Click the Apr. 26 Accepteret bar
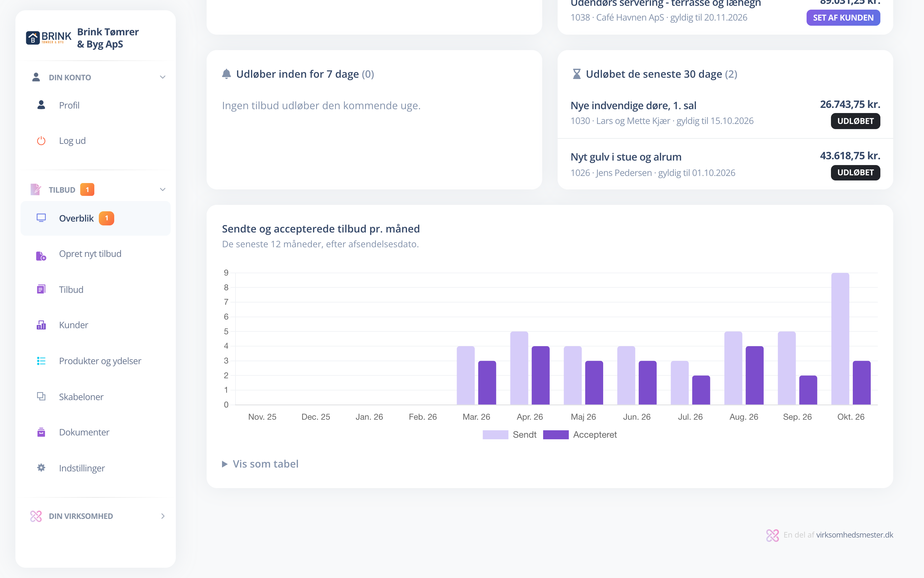The image size is (924, 578). pyautogui.click(x=540, y=375)
